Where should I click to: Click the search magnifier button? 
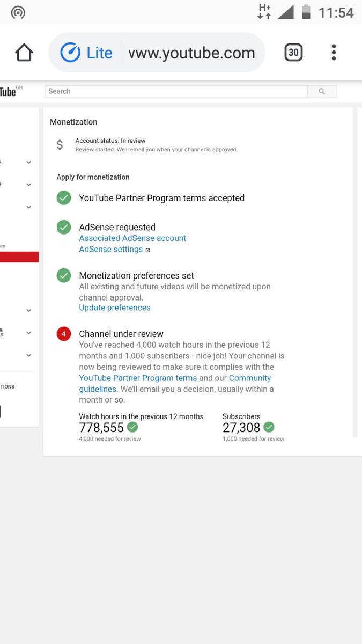coord(322,91)
